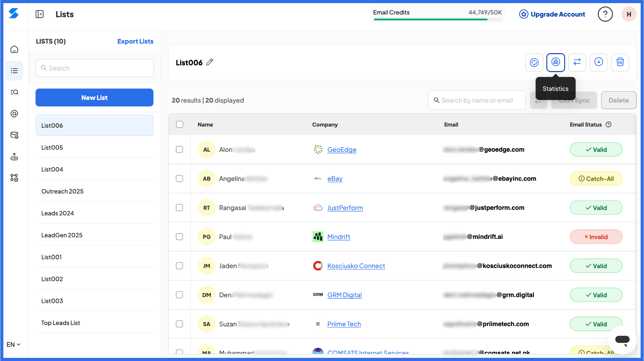
Task: Open the chat support bubble
Action: 622,340
